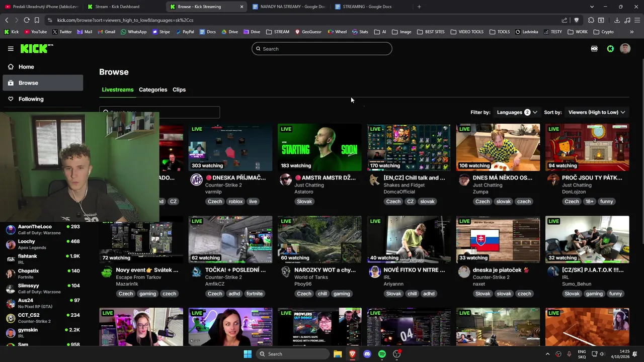Open the Zumpa channel link
Viewport: 644px width, 362px height.
[480, 192]
